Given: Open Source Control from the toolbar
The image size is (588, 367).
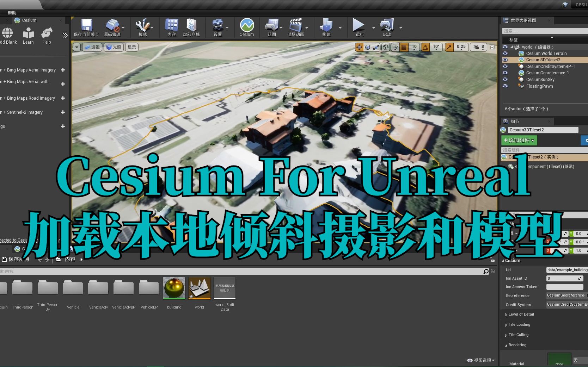Looking at the screenshot, I should (x=112, y=25).
